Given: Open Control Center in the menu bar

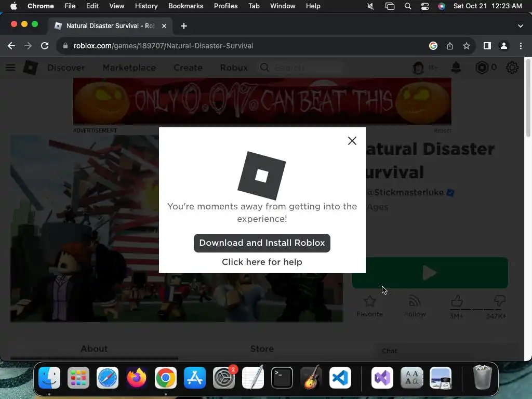Looking at the screenshot, I should click(x=425, y=6).
